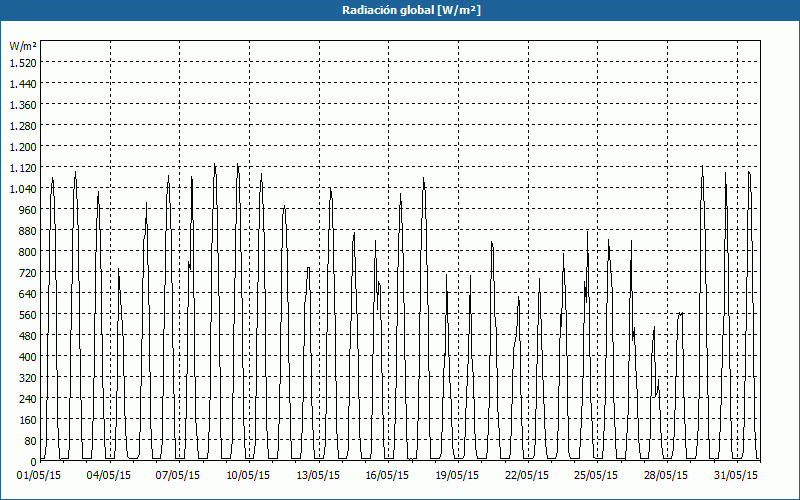This screenshot has width=800, height=500.
Task: Click the 10/05/15 date label
Action: [x=249, y=475]
